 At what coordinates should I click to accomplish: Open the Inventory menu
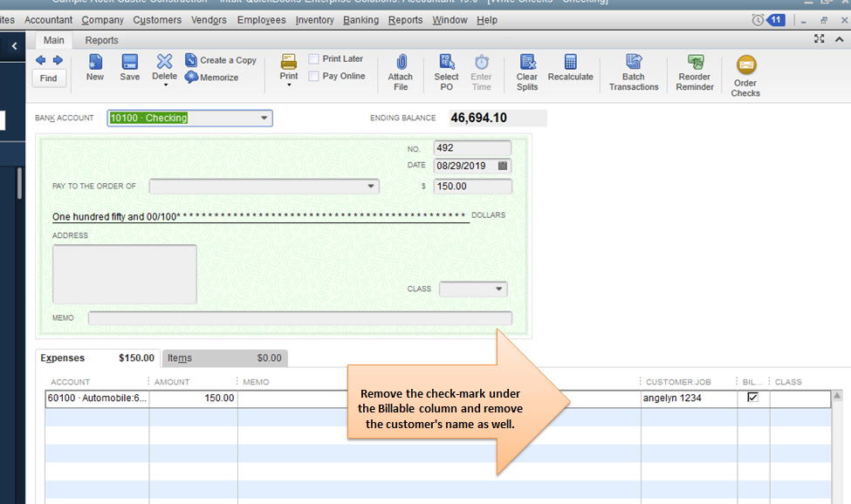pos(315,20)
